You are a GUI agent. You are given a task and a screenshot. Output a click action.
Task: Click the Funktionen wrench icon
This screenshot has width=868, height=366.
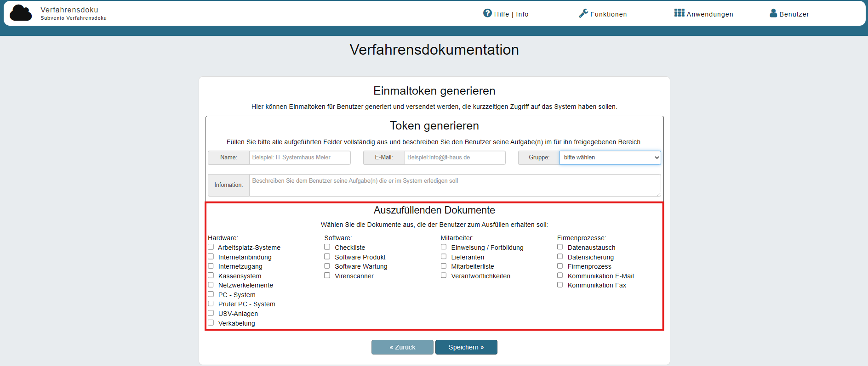click(x=583, y=13)
